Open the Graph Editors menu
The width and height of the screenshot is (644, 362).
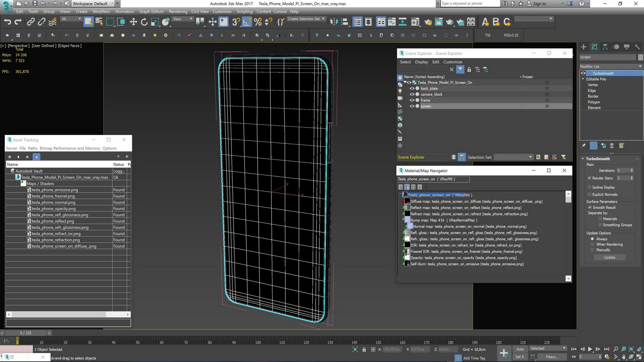tap(151, 11)
